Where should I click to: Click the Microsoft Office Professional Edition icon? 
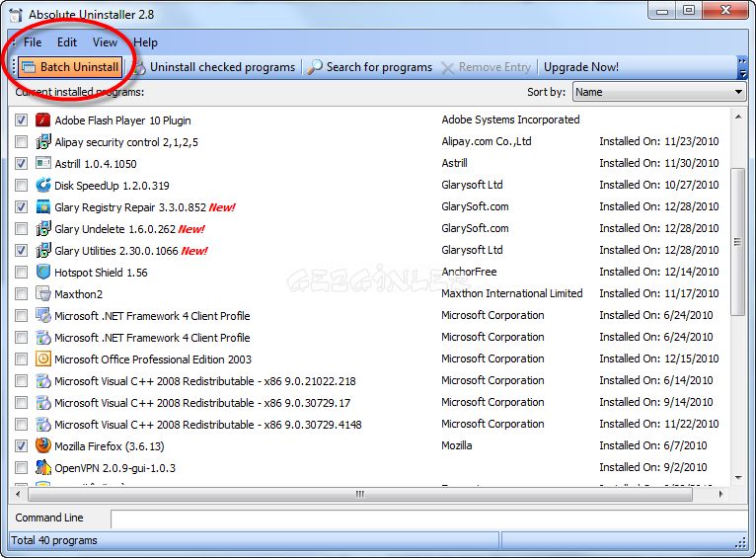(42, 359)
